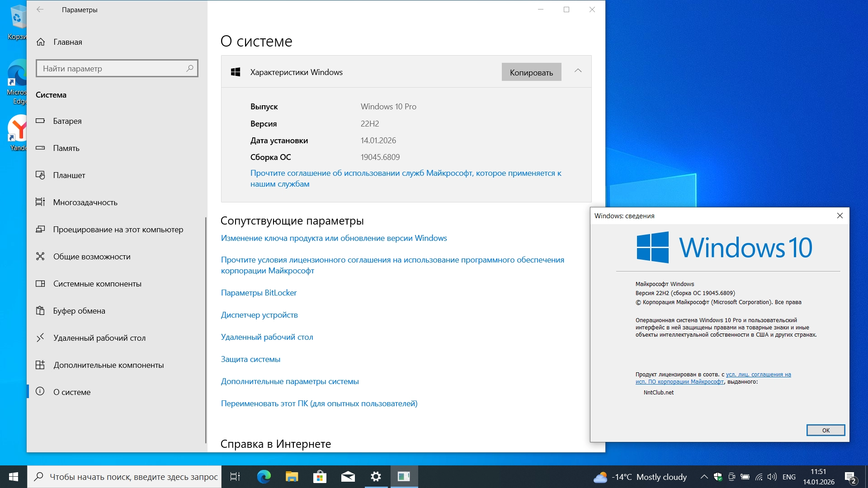Click OK in the Windows сведения dialog
Viewport: 868px width, 488px height.
coord(826,430)
